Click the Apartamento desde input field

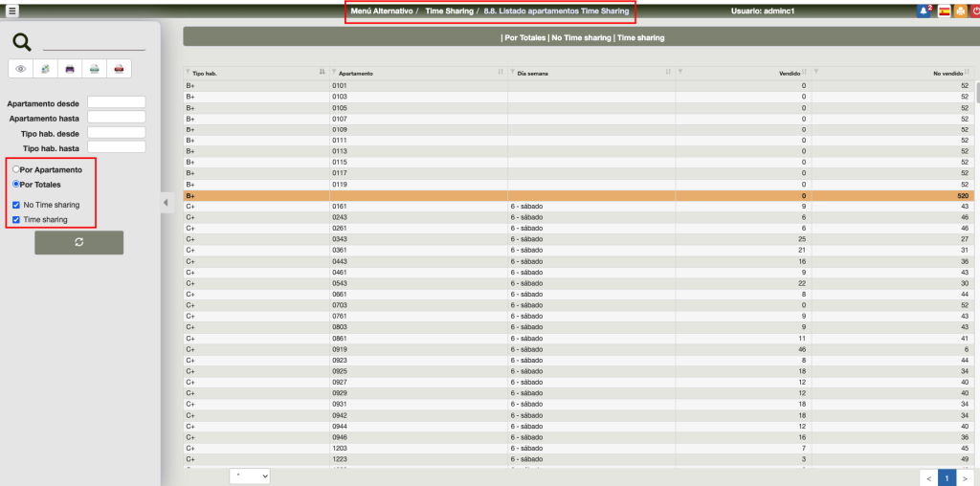point(116,102)
